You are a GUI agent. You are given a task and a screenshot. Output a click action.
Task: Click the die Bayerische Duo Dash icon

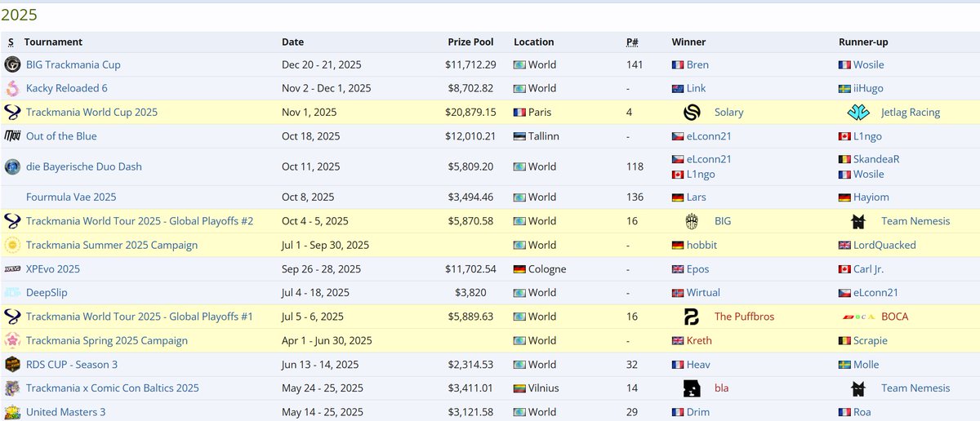coord(12,166)
